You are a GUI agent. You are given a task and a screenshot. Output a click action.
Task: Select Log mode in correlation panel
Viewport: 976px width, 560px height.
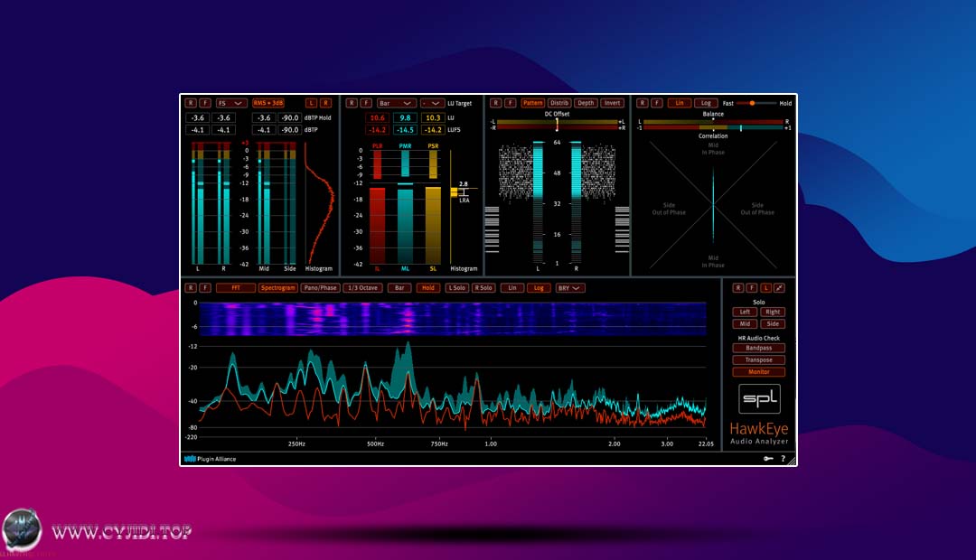(705, 103)
